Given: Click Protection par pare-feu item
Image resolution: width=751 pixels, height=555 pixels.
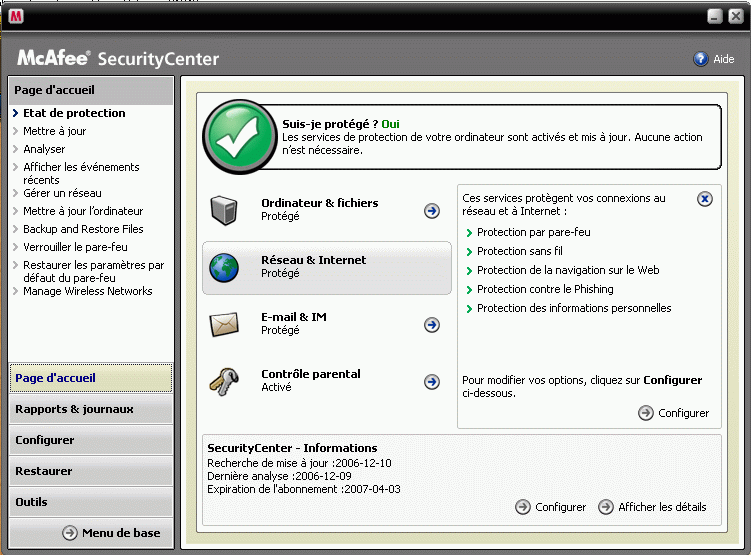Looking at the screenshot, I should click(534, 232).
